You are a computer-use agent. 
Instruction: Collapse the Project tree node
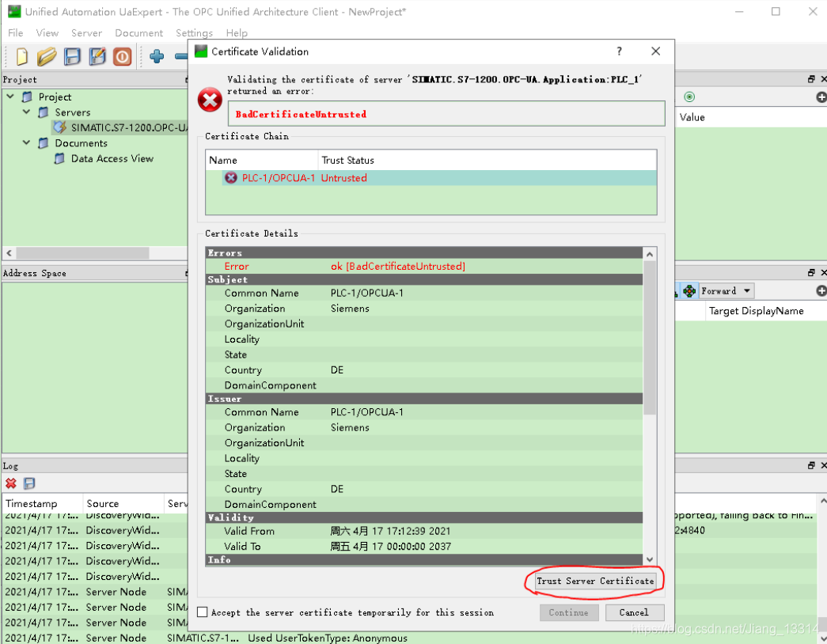click(10, 97)
